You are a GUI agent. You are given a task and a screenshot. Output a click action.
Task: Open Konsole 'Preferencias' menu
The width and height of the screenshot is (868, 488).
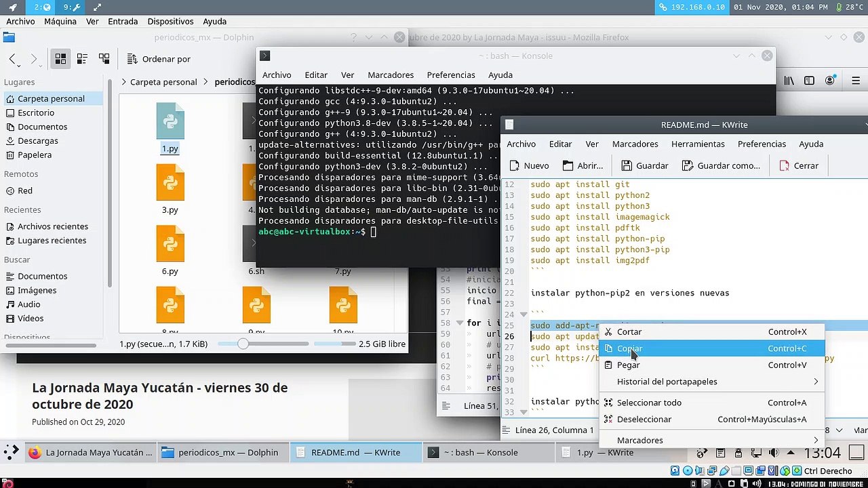point(451,75)
